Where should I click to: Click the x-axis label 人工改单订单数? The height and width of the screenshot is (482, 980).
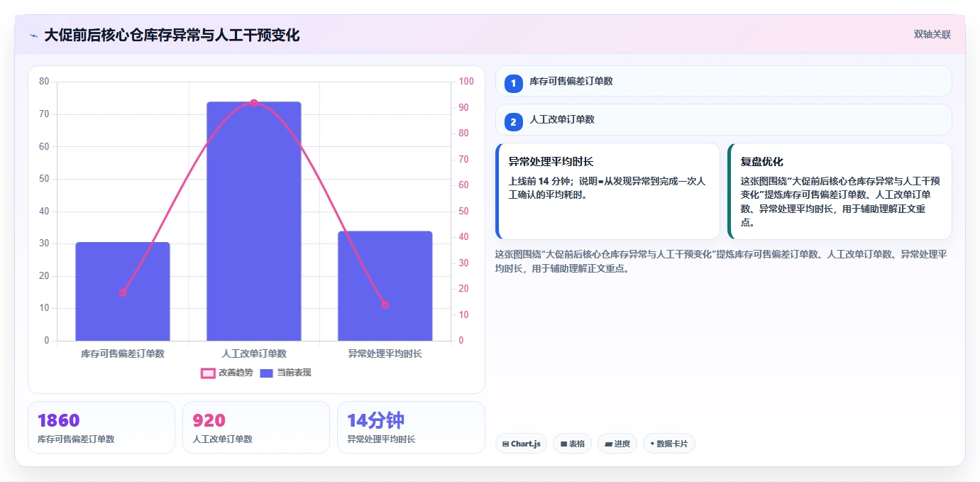point(254,354)
